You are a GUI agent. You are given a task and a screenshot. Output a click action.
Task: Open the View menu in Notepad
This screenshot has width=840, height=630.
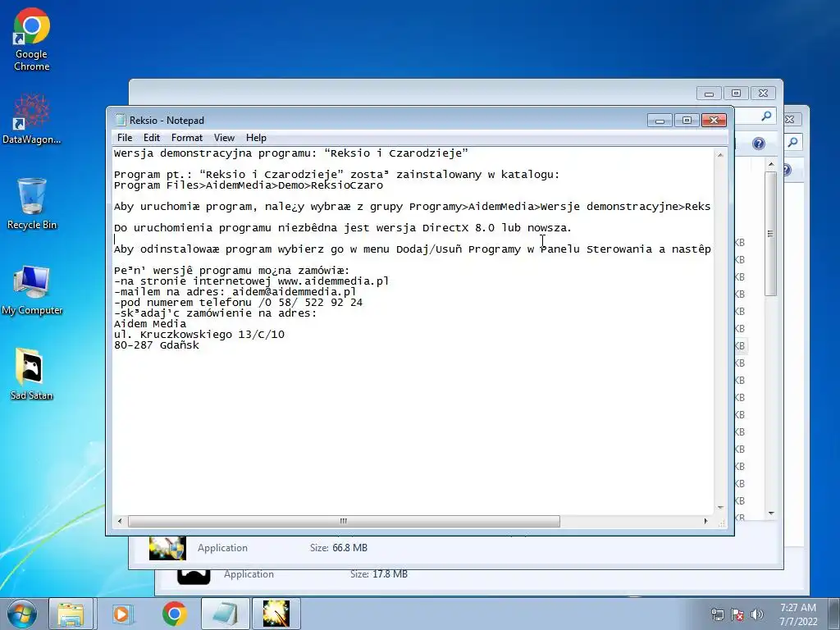tap(224, 138)
